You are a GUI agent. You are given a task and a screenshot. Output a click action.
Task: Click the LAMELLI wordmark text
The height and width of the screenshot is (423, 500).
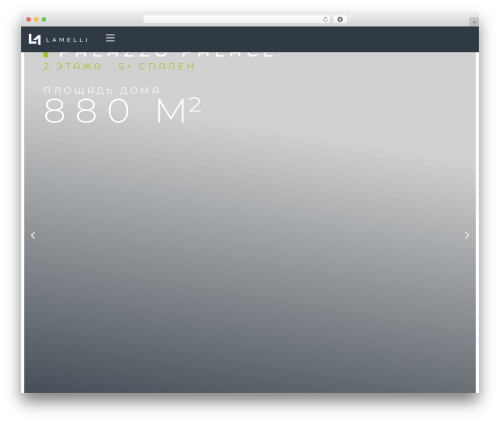[67, 40]
